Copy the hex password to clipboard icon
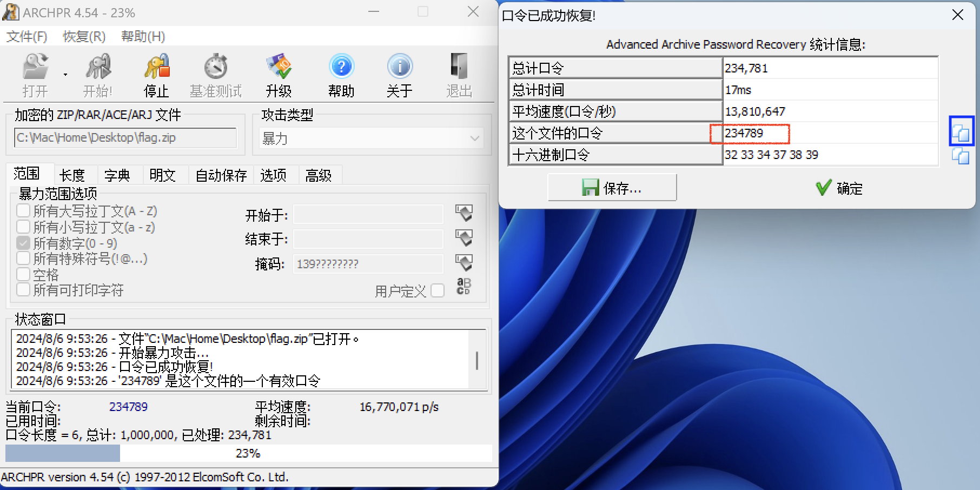Viewport: 980px width, 490px height. 961,156
